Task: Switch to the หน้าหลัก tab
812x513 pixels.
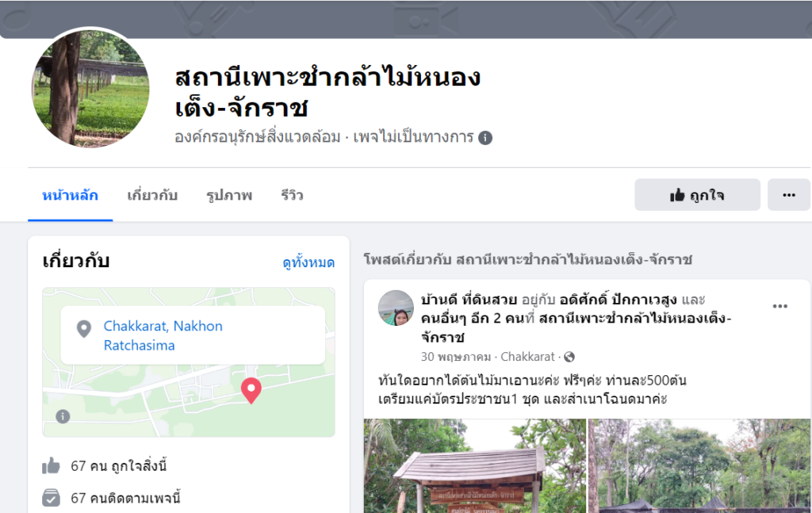Action: (x=70, y=195)
